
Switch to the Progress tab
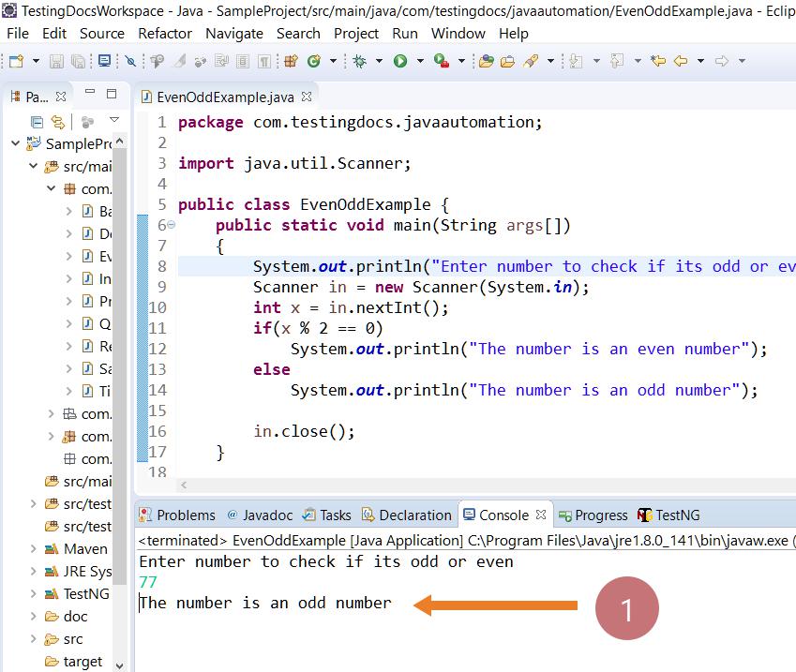point(593,515)
